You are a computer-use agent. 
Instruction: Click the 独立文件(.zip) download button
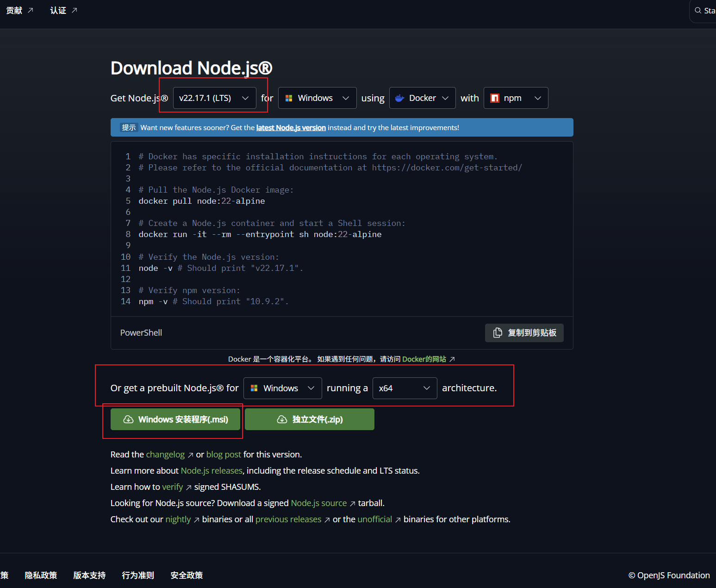tap(310, 419)
